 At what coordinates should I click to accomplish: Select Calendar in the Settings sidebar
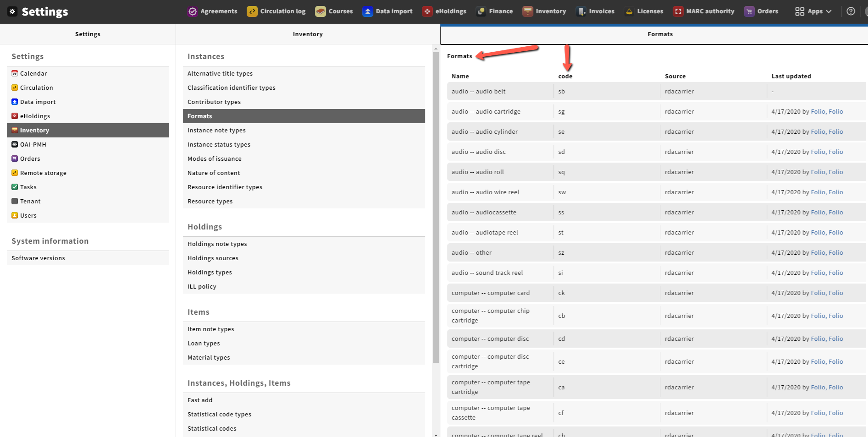click(34, 73)
